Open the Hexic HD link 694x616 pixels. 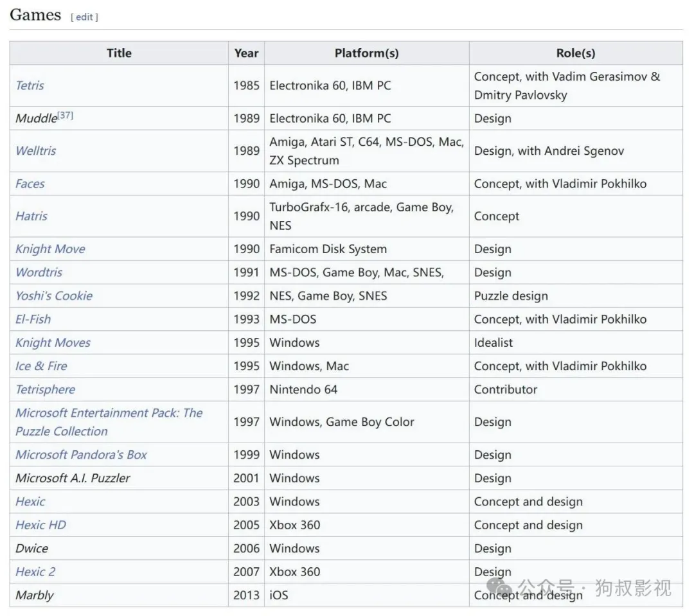coord(40,525)
